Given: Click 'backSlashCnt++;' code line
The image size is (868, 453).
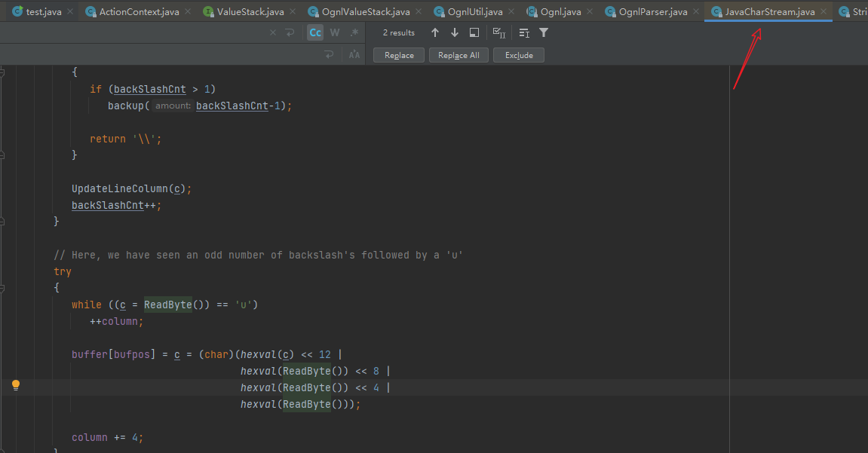Looking at the screenshot, I should tap(116, 205).
